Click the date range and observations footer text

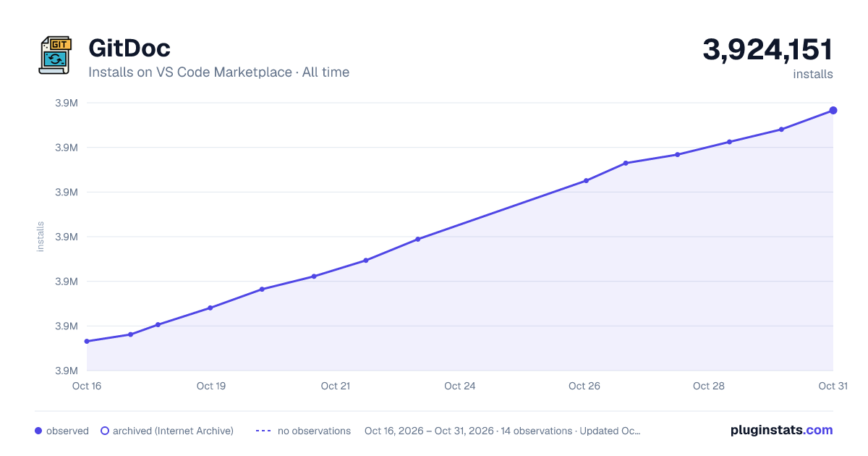click(502, 431)
